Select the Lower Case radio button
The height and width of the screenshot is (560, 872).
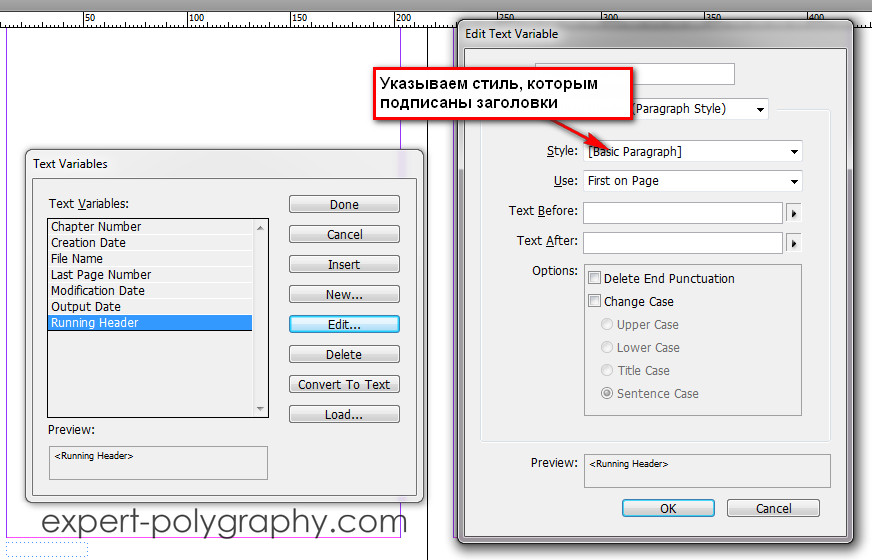(607, 347)
